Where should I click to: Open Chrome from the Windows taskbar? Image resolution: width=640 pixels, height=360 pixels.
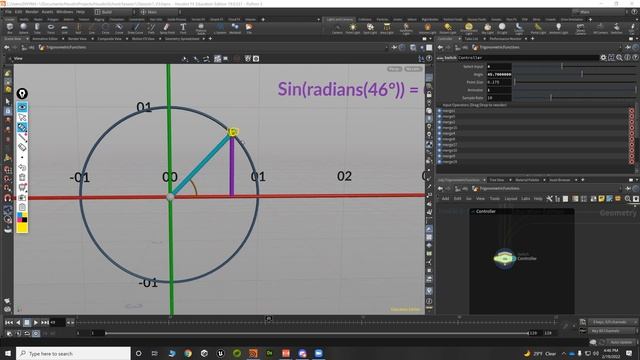[188, 353]
